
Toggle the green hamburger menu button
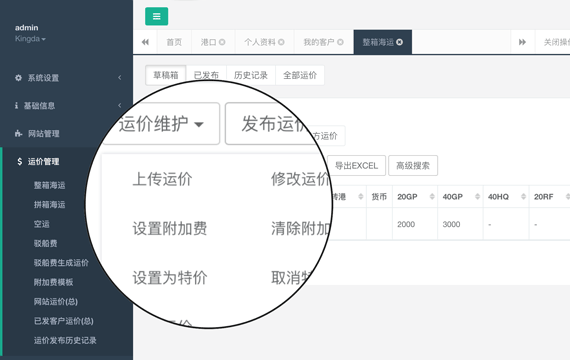pos(156,16)
